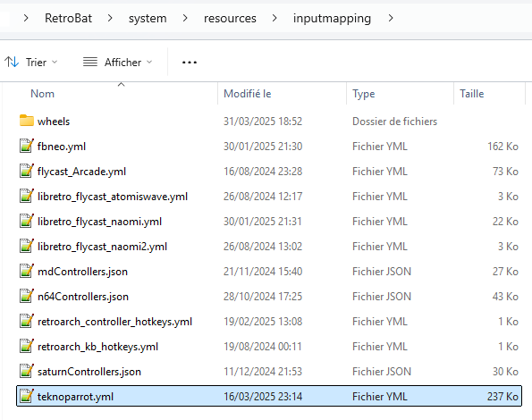Open the three-dots more options menu
The width and height of the screenshot is (532, 420).
click(x=190, y=63)
